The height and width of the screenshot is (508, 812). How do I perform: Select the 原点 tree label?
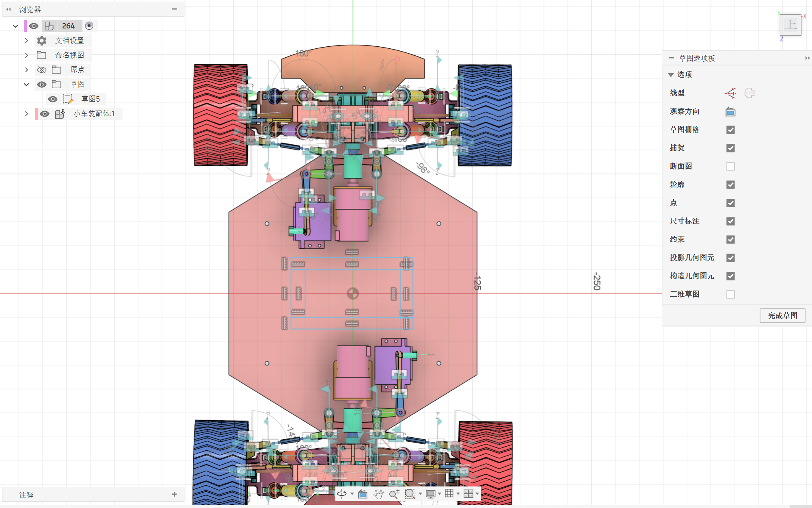tap(78, 70)
